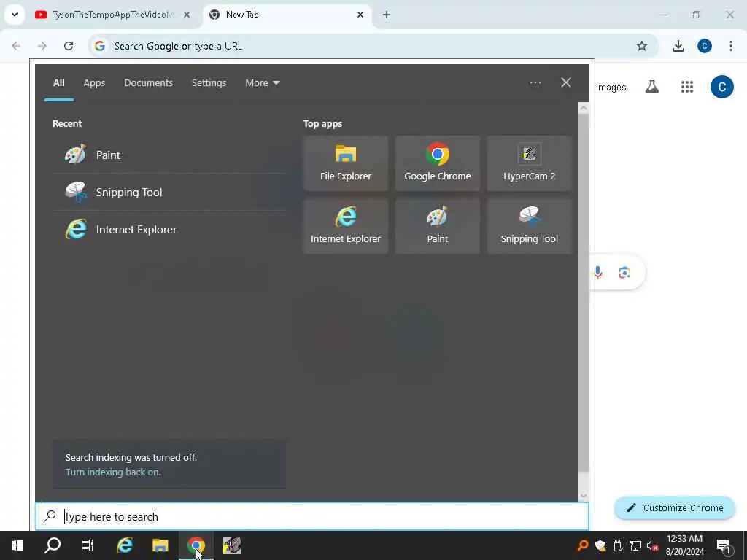Launch Snipping Tool tile in Top apps
Screen dimensions: 747x560
coord(530,226)
